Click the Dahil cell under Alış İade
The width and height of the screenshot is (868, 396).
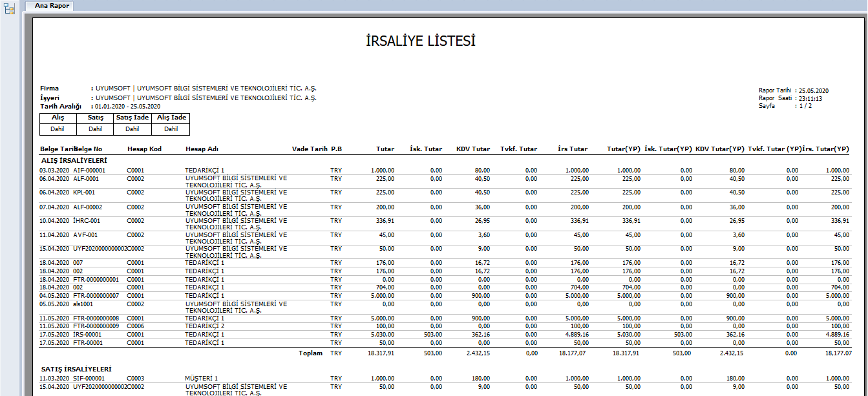pyautogui.click(x=170, y=129)
